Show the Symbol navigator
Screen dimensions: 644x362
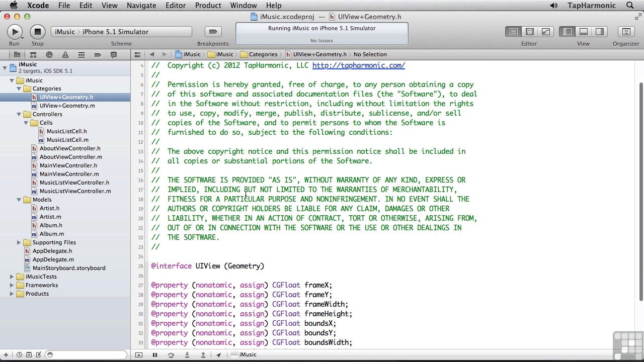[33, 54]
